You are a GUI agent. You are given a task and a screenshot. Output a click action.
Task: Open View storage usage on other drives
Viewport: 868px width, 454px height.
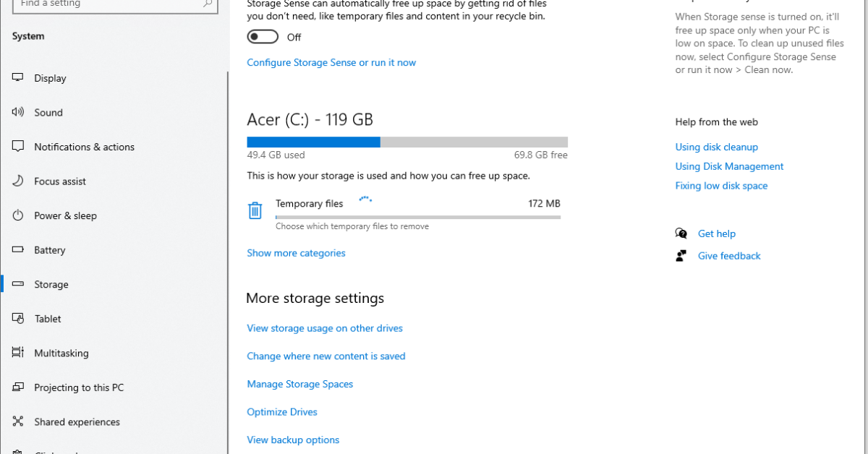[x=325, y=328]
